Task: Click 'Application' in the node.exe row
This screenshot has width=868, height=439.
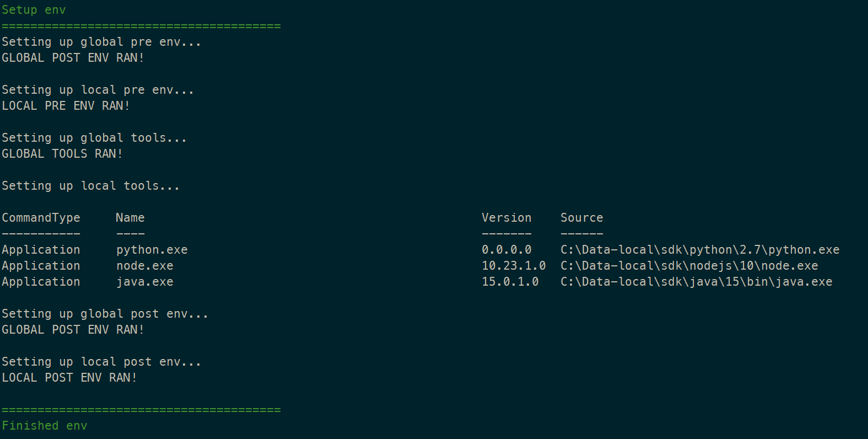Action: pyautogui.click(x=41, y=266)
